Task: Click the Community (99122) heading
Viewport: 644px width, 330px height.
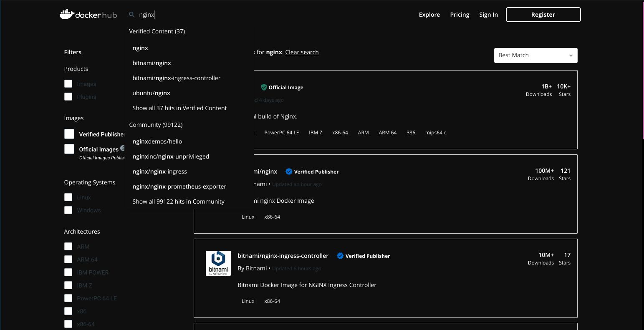Action: 156,125
